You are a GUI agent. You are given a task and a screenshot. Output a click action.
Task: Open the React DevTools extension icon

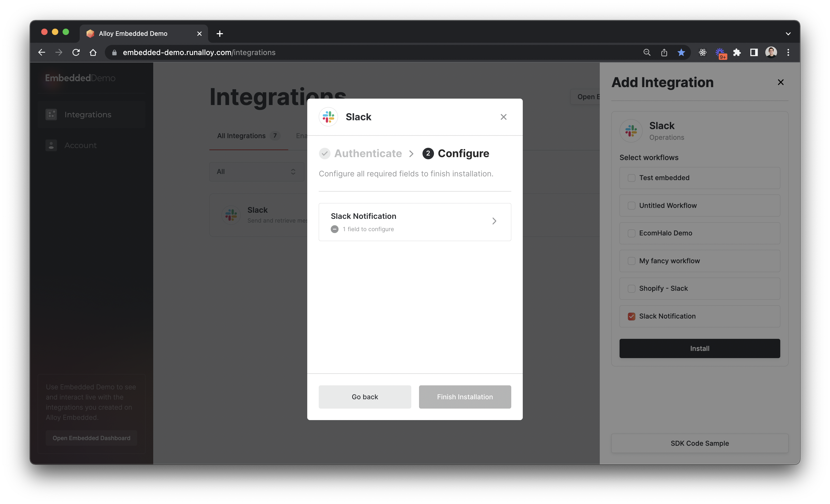click(702, 52)
